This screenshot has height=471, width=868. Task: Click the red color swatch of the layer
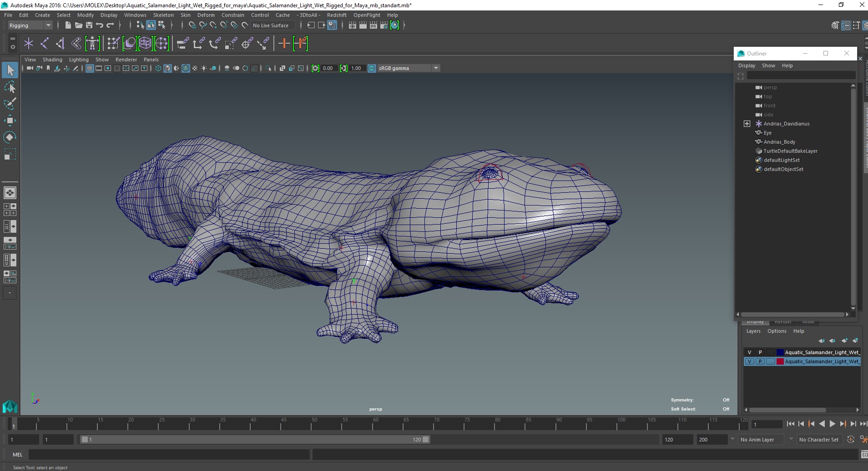780,361
